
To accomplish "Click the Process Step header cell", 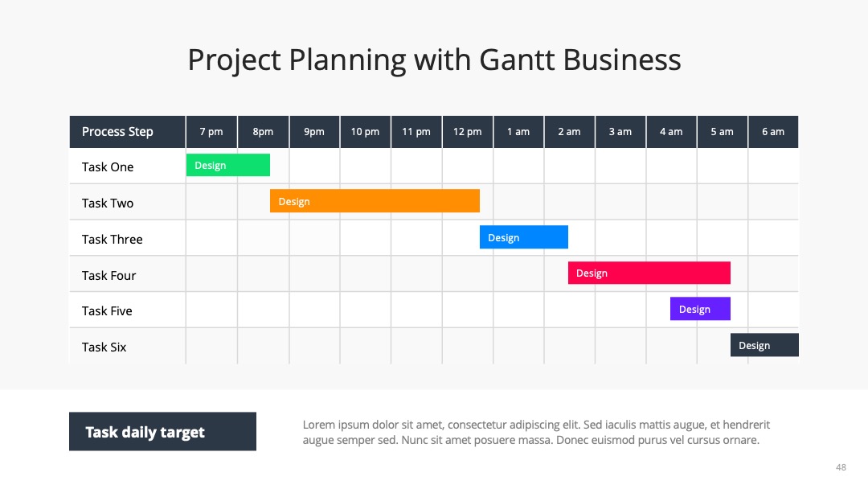I will [127, 132].
